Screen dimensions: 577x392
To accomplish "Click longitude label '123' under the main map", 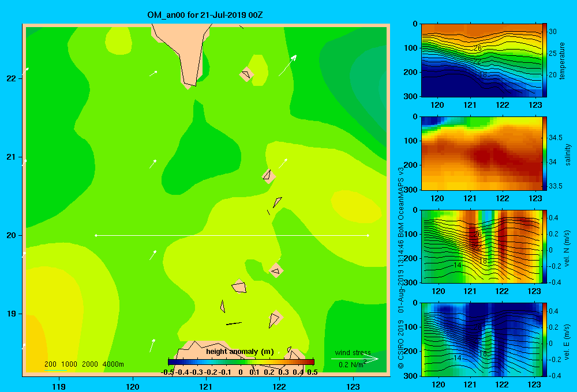I will tap(353, 386).
